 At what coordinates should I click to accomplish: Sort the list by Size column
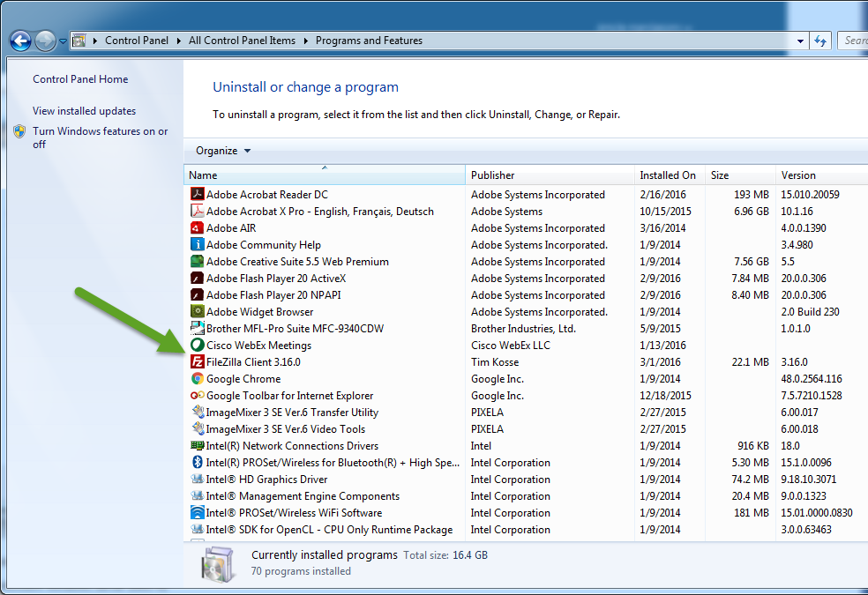[741, 175]
